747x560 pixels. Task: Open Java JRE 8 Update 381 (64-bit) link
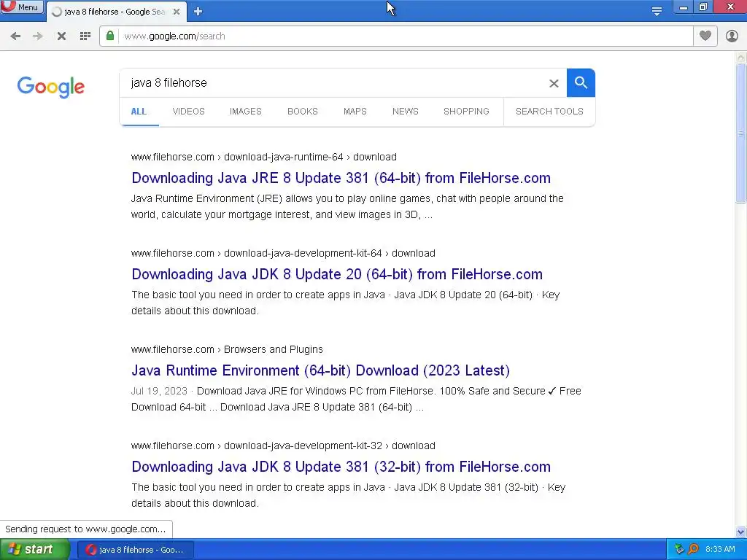pyautogui.click(x=341, y=178)
